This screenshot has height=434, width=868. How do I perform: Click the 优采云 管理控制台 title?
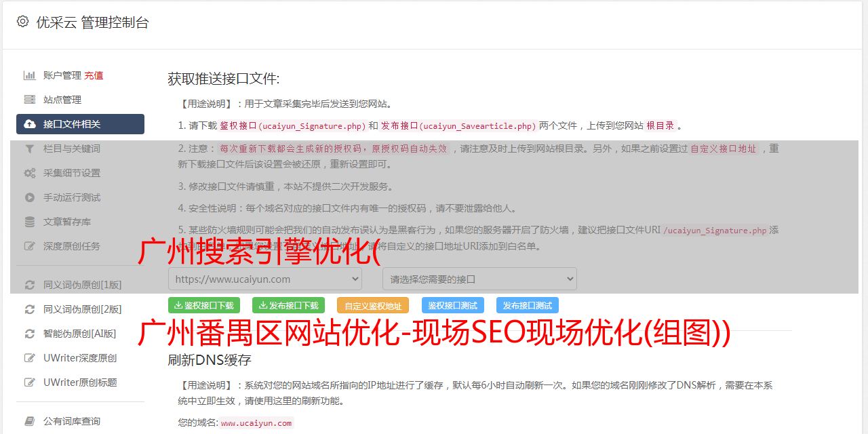[x=92, y=22]
